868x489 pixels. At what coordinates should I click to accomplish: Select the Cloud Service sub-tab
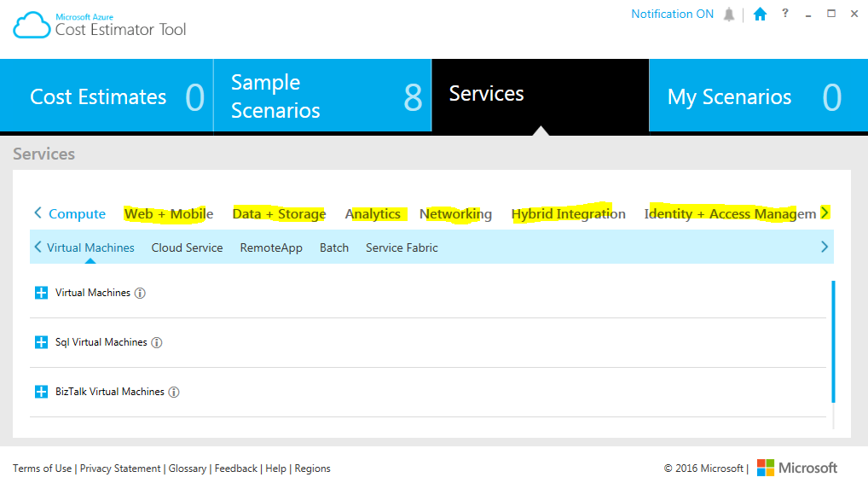[x=187, y=247]
